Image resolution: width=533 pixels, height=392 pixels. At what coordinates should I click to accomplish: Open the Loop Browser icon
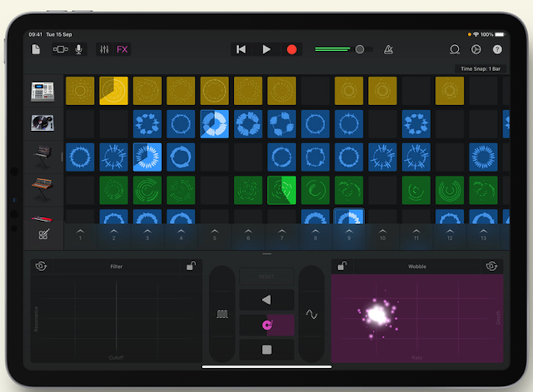pos(454,50)
